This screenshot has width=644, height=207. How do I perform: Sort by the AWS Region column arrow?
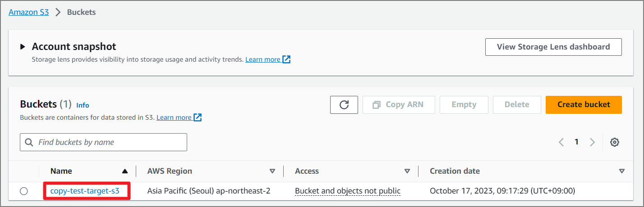click(272, 171)
